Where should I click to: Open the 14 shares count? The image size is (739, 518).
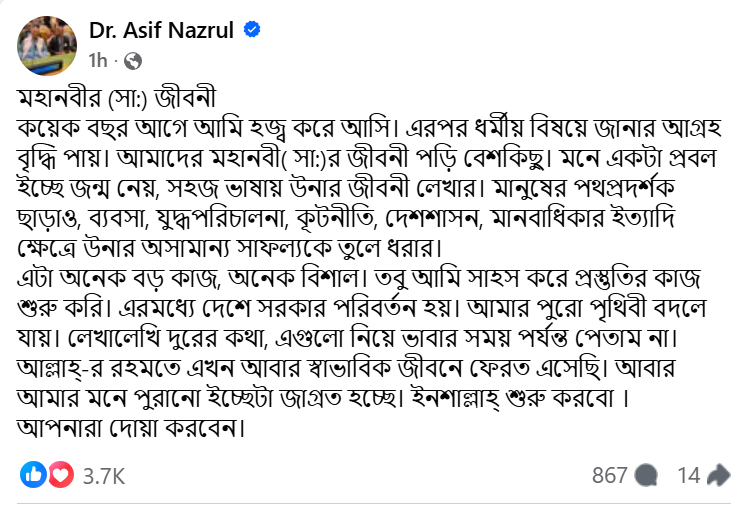[x=689, y=476]
